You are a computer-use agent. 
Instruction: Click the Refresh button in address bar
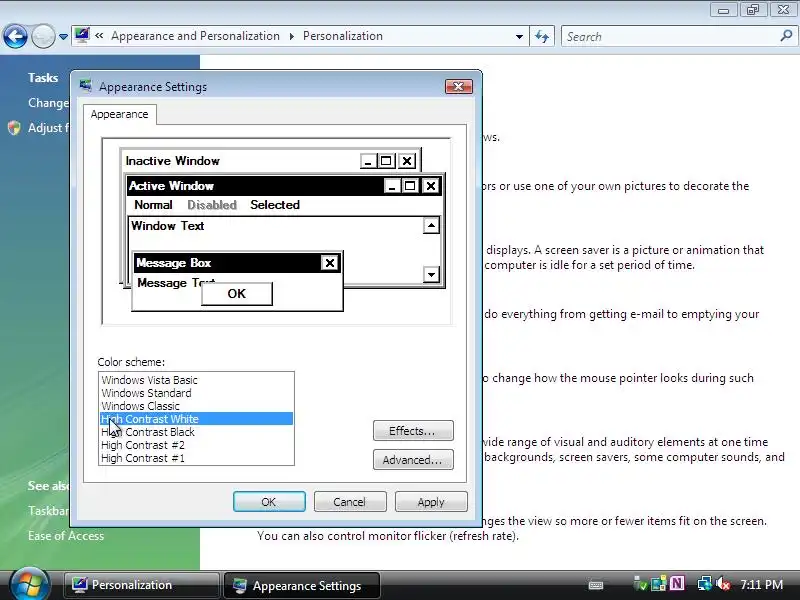542,37
